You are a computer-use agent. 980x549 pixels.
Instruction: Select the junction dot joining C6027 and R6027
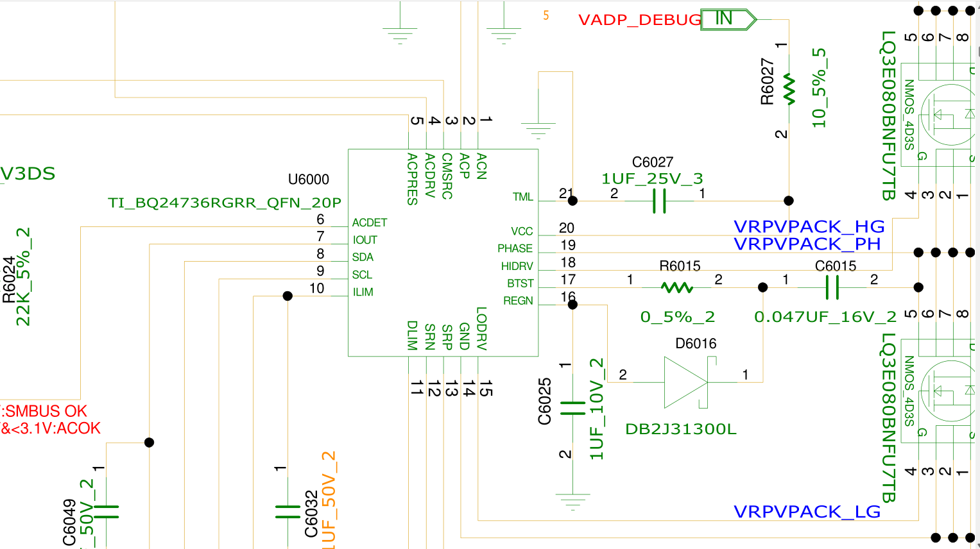click(789, 201)
